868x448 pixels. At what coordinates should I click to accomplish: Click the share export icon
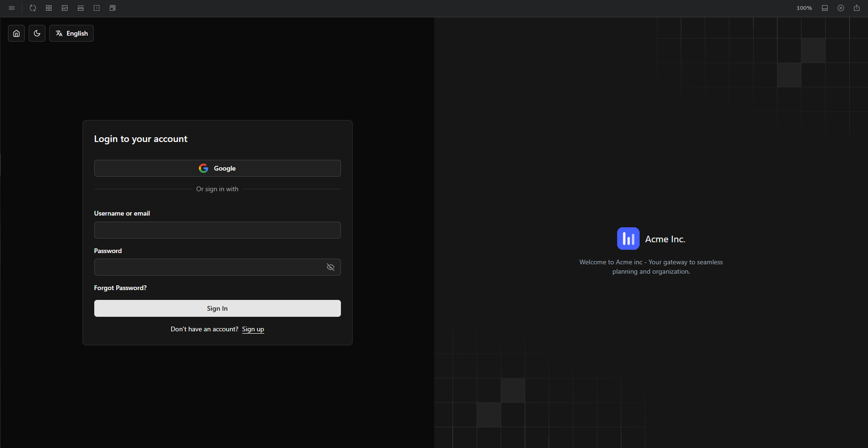tap(857, 8)
